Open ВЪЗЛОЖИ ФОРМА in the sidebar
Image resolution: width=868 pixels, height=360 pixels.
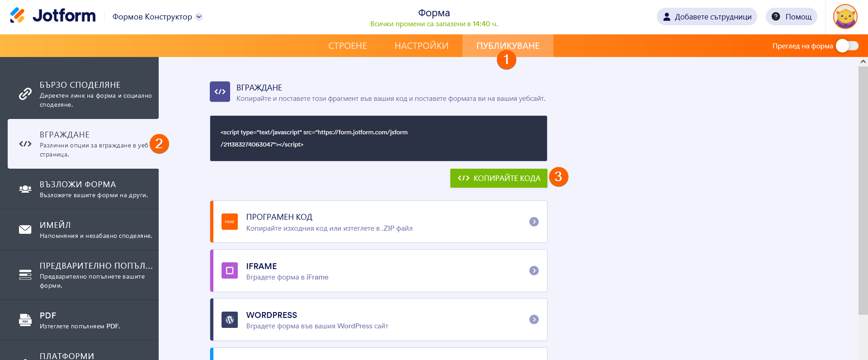click(79, 189)
